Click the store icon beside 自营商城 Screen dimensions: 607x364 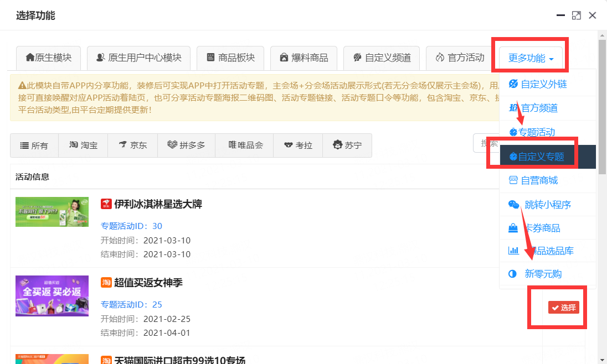pyautogui.click(x=513, y=180)
